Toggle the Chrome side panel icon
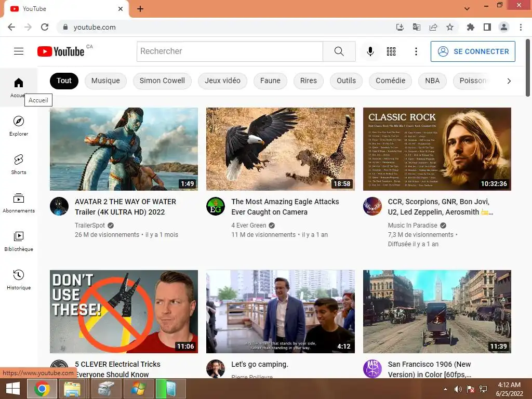532x399 pixels. 487,27
